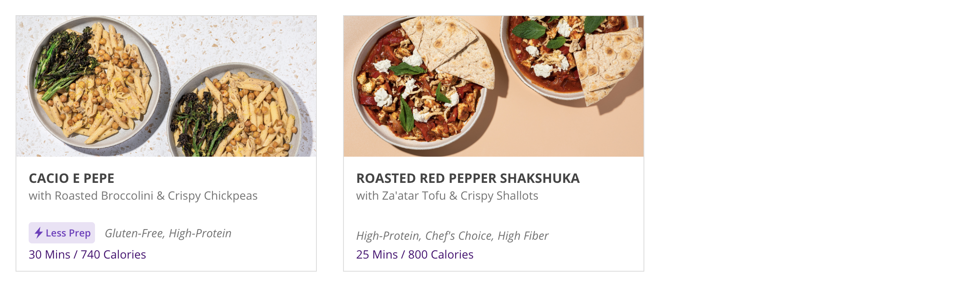Click the ROASTED RED PEPPER SHAKSHUKA title
Image resolution: width=980 pixels, height=288 pixels.
pyautogui.click(x=468, y=178)
